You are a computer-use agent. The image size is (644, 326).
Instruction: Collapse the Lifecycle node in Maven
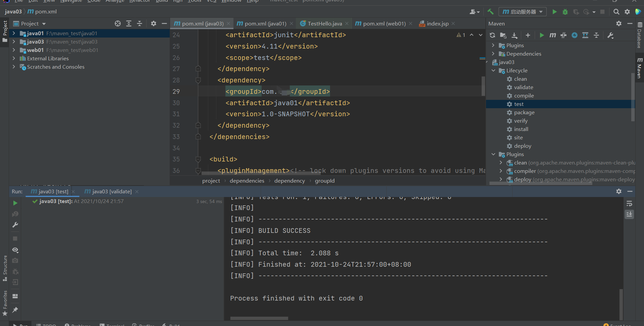click(493, 70)
